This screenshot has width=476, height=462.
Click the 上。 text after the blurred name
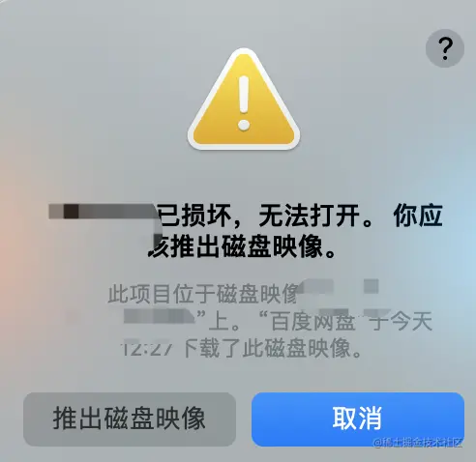point(223,321)
